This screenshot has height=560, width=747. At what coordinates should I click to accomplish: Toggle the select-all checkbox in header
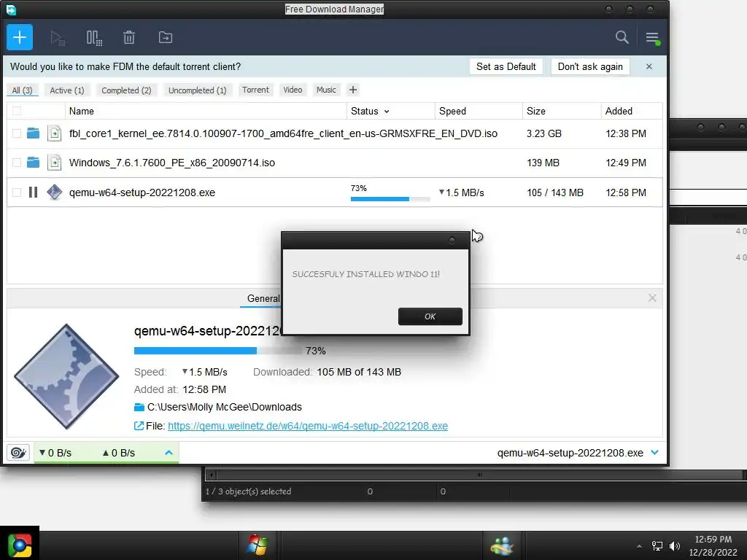coord(17,111)
